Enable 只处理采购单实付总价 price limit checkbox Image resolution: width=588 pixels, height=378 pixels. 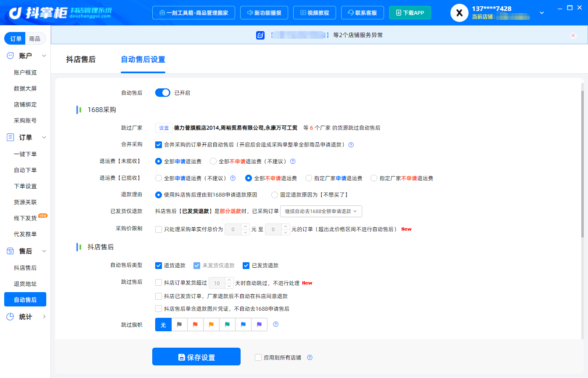159,229
